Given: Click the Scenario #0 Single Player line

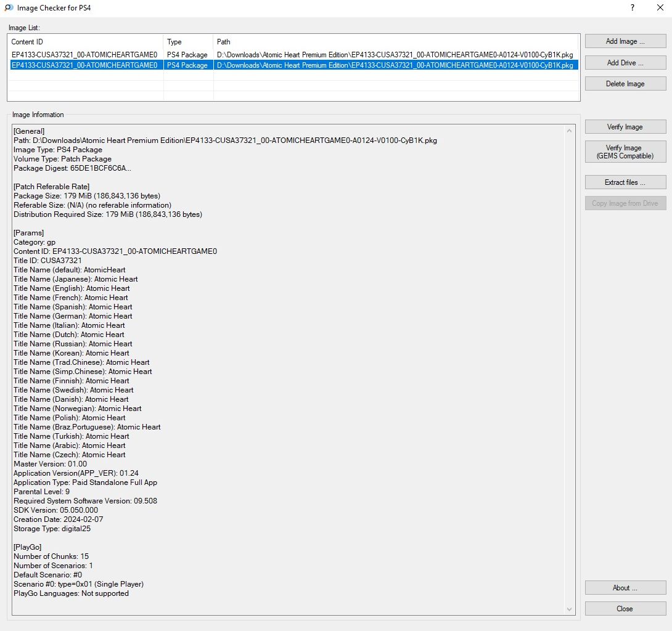Looking at the screenshot, I should tap(78, 584).
